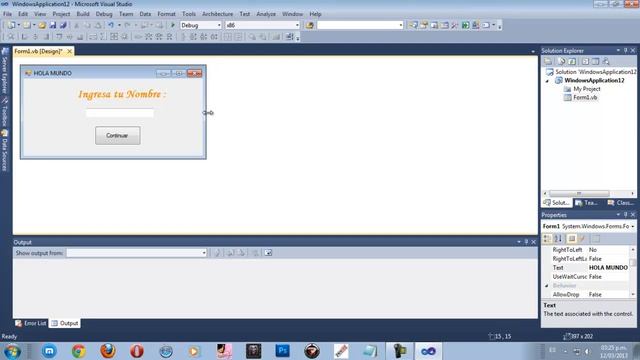Switch to the Output tab
The image size is (640, 360).
coord(64,323)
